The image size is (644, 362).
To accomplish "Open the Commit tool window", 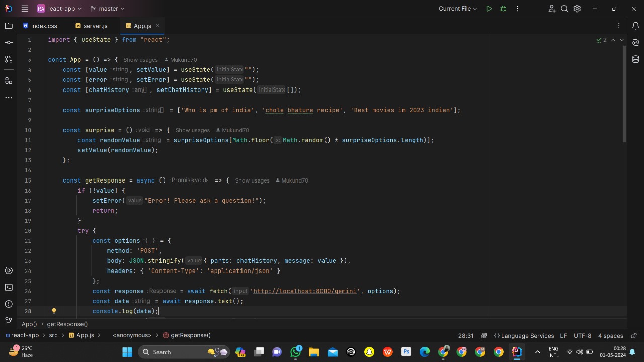I will click(x=9, y=43).
